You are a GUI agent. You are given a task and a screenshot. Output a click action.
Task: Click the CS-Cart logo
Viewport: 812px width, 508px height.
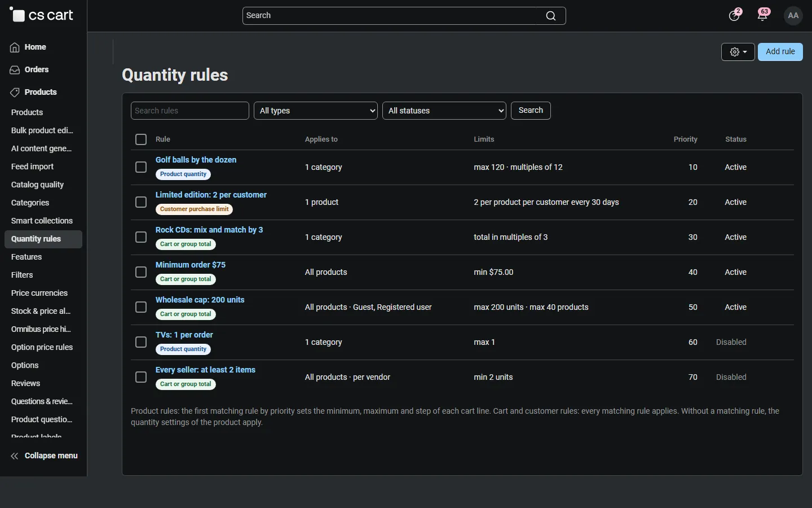(41, 15)
